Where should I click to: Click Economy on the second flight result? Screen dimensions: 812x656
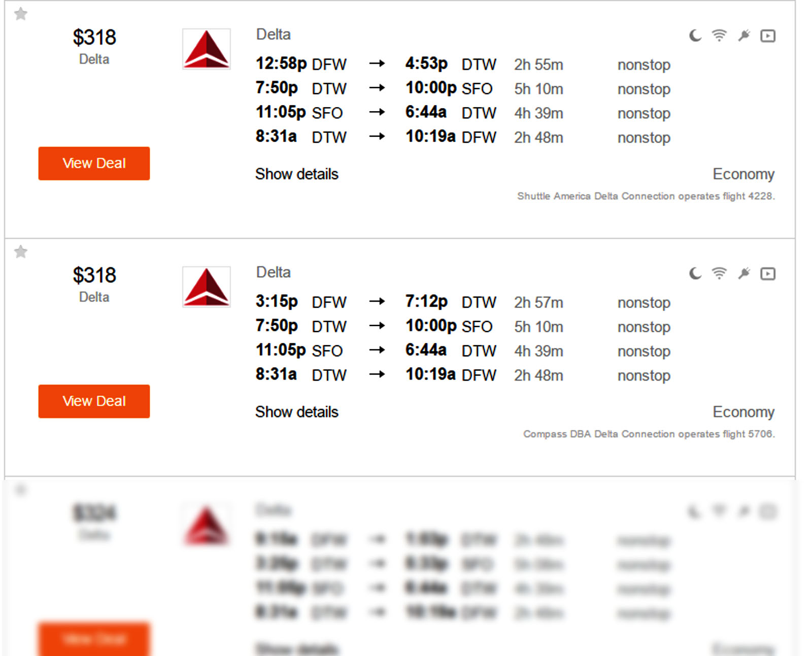[x=743, y=412]
